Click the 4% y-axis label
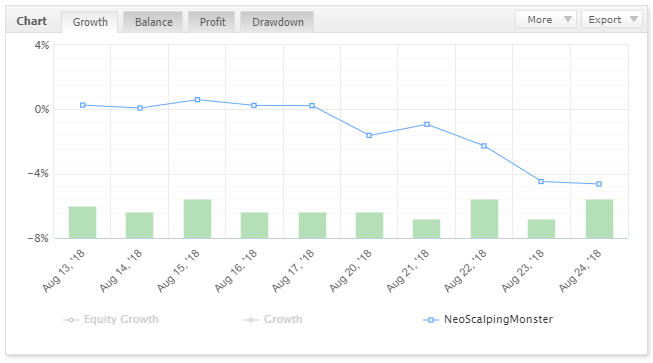The width and height of the screenshot is (653, 363). [x=42, y=45]
